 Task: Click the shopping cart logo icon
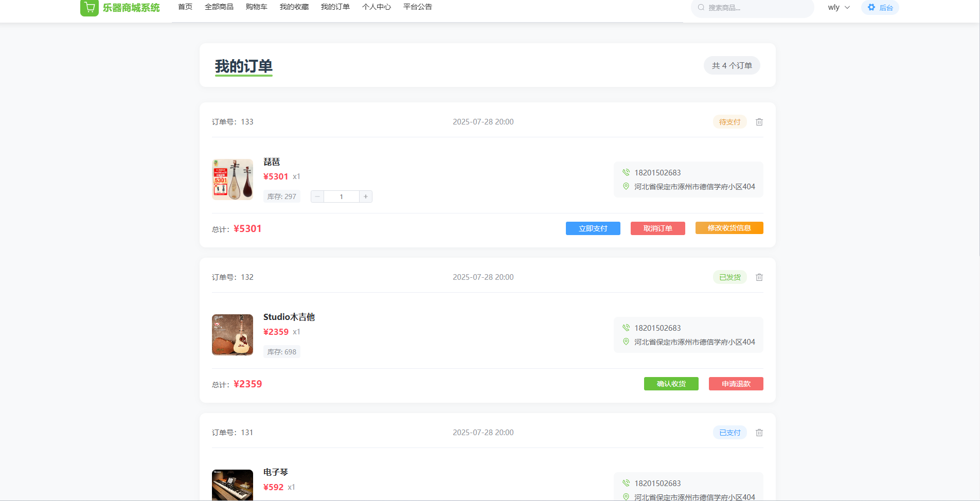coord(90,8)
